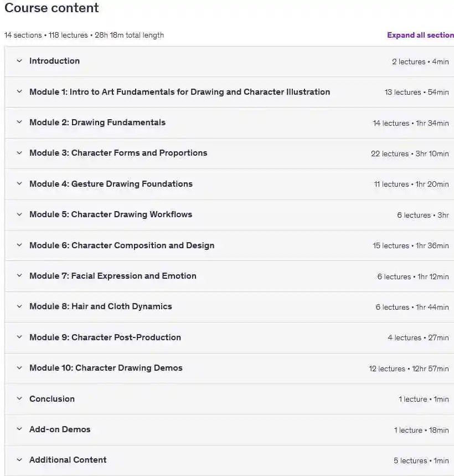
Task: Expand the Introduction section chevron
Action: click(19, 61)
